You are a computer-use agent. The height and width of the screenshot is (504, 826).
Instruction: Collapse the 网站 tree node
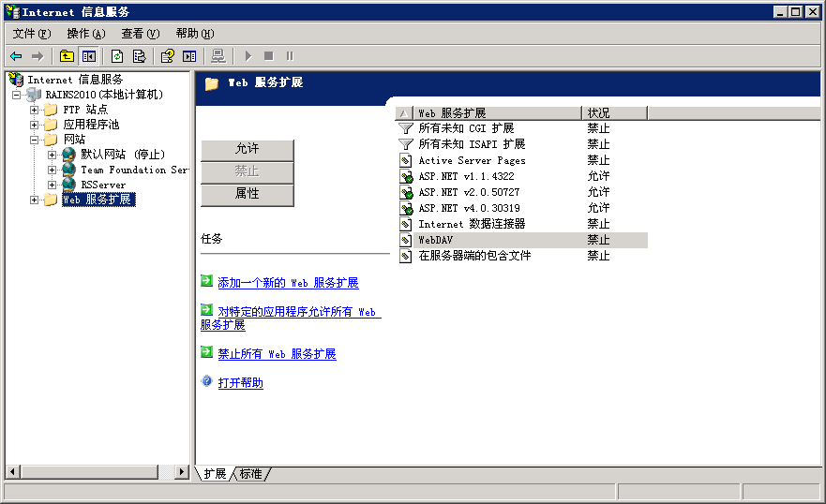(35, 140)
